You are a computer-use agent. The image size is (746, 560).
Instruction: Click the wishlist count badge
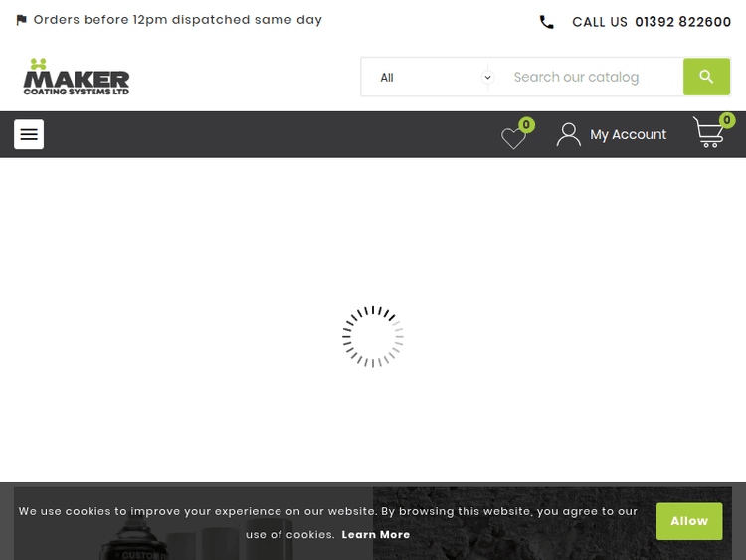[526, 125]
